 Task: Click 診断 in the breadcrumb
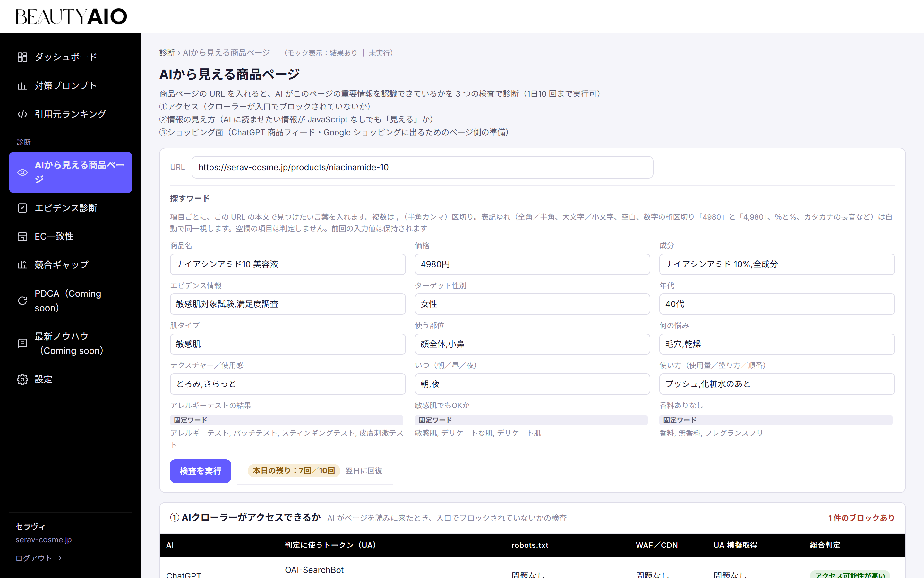[x=167, y=53]
